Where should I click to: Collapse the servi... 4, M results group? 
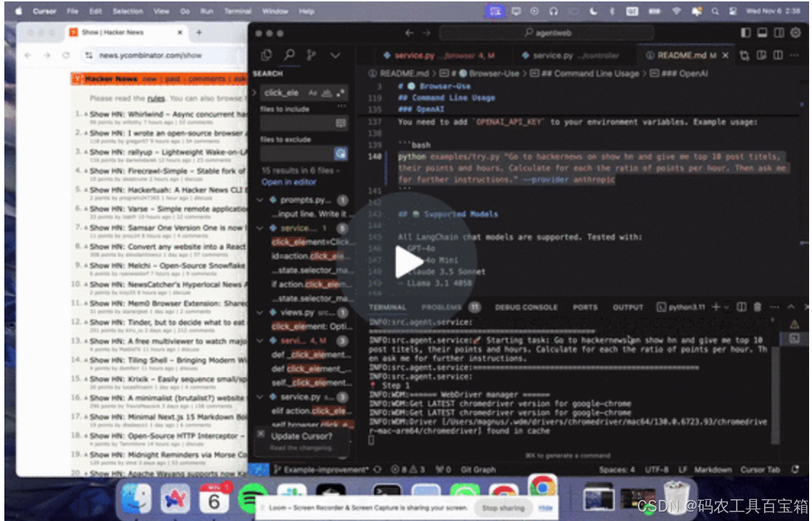coord(260,340)
